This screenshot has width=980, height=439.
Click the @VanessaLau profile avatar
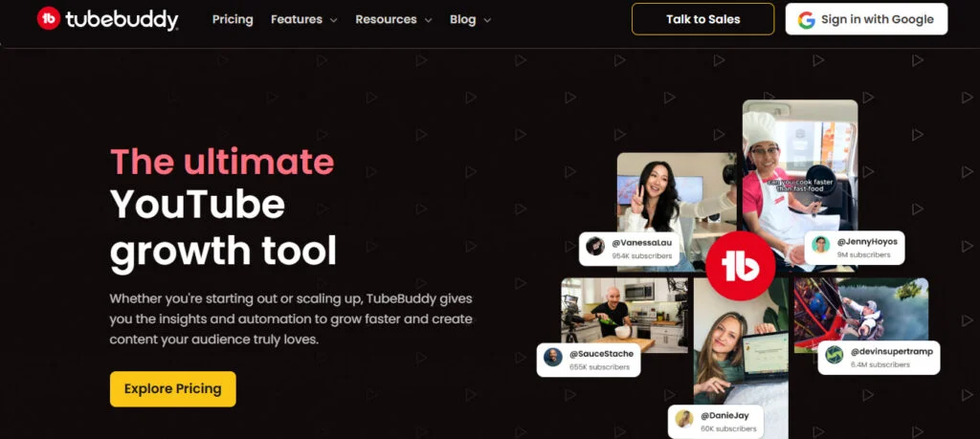tap(595, 246)
